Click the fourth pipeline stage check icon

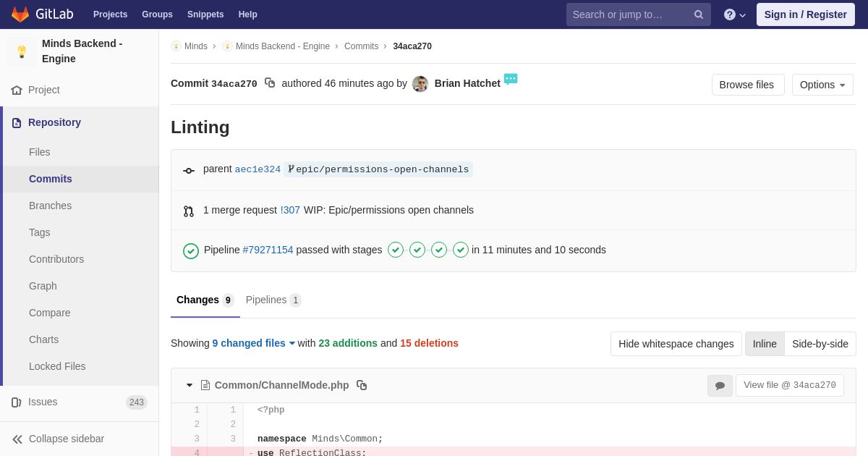(461, 250)
